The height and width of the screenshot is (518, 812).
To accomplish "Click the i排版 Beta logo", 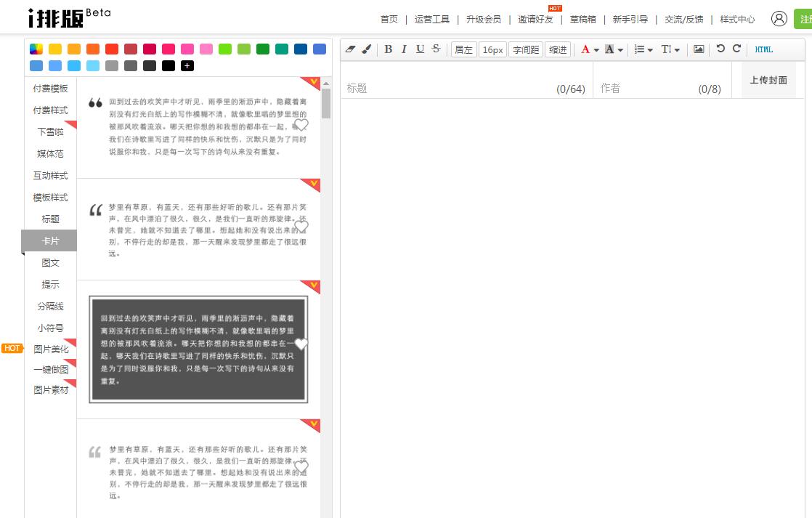I will 70,18.
